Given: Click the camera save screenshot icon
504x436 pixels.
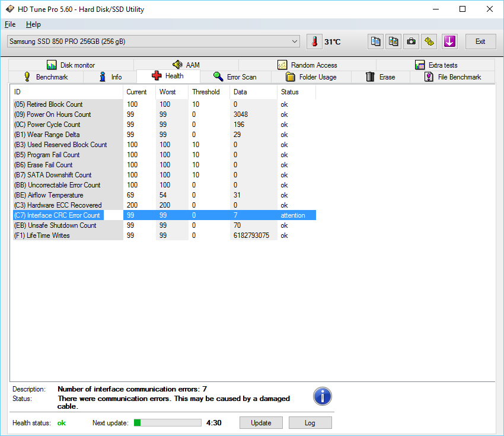Looking at the screenshot, I should 411,42.
